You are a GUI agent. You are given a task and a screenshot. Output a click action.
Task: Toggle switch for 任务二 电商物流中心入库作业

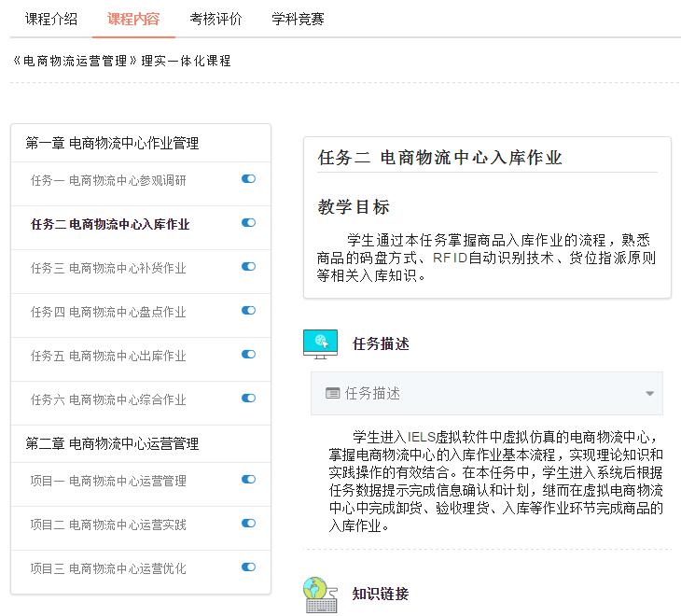pos(248,223)
